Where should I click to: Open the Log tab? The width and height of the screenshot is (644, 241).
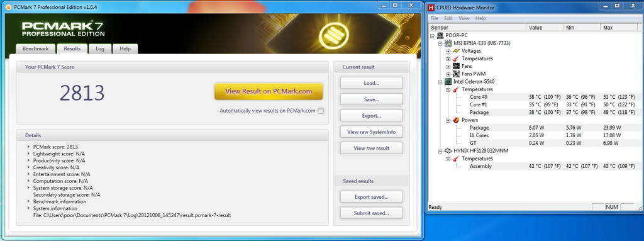pos(100,48)
